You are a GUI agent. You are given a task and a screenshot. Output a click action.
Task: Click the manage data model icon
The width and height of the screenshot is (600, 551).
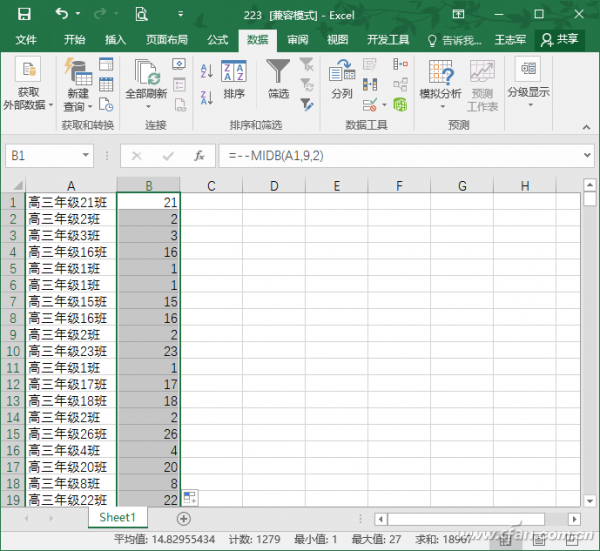click(x=400, y=104)
